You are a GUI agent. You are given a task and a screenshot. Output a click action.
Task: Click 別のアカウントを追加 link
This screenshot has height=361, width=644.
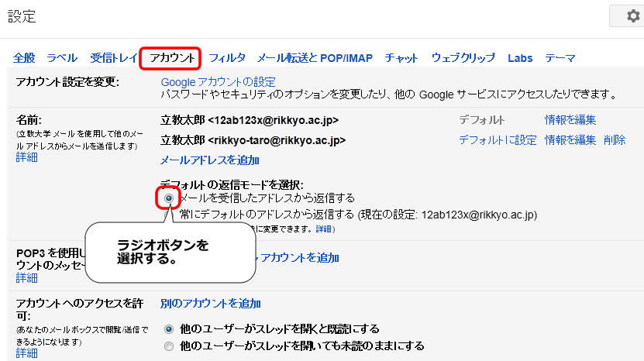point(211,304)
